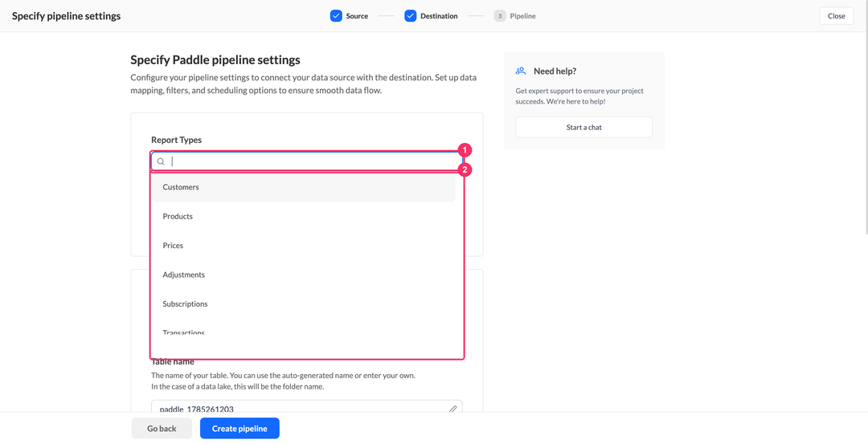Click the pencil edit icon in Table name field
Viewport: 868px width, 444px height.
point(452,409)
